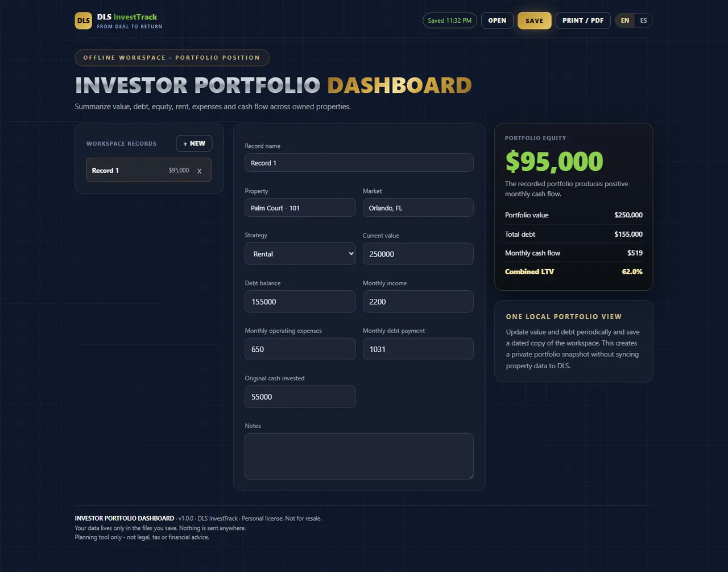Click the DLS logo badge

[x=83, y=20]
